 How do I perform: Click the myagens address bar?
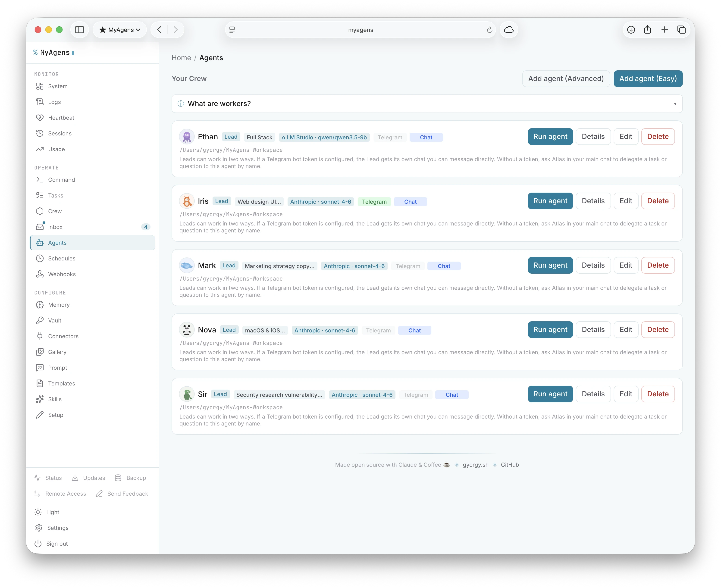pos(360,30)
